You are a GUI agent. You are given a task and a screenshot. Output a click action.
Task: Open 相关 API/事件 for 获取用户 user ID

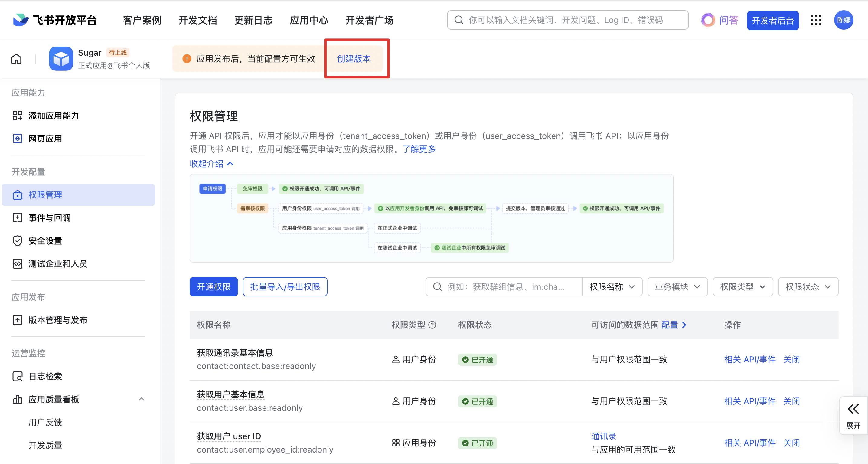pos(750,443)
